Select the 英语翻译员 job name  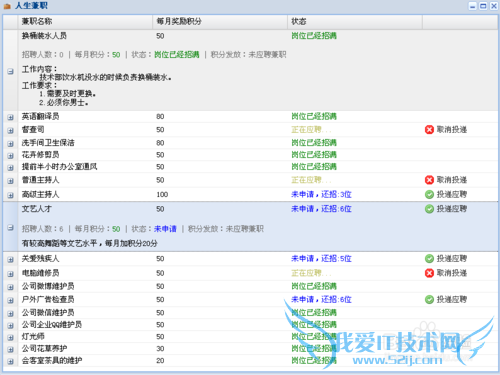[x=40, y=116]
